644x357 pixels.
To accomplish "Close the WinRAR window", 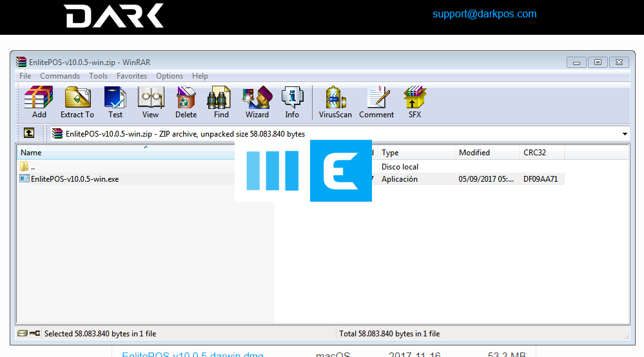I will (619, 63).
